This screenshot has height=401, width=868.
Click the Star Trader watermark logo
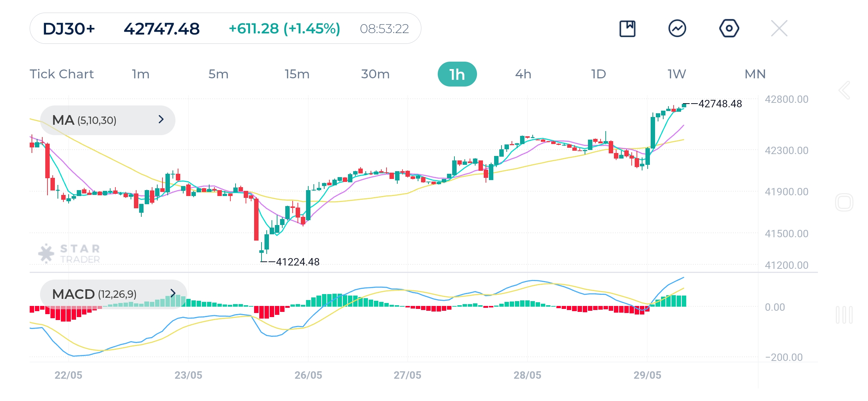(69, 254)
